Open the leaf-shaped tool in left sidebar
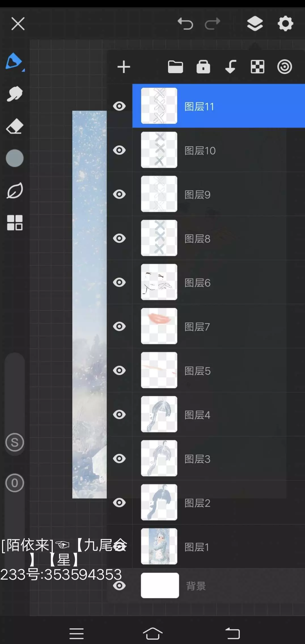The image size is (305, 644). coord(15,190)
